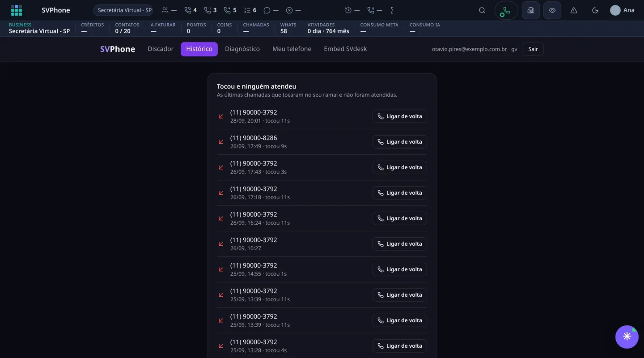Screen dimensions: 644x358
Task: Click the WHATS stat showing 58
Action: click(288, 28)
